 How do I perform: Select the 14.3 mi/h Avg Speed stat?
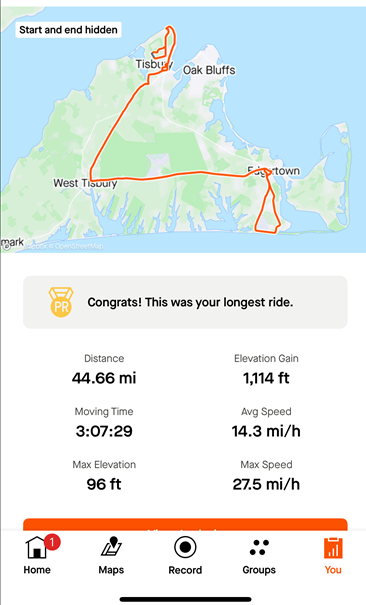(x=266, y=431)
